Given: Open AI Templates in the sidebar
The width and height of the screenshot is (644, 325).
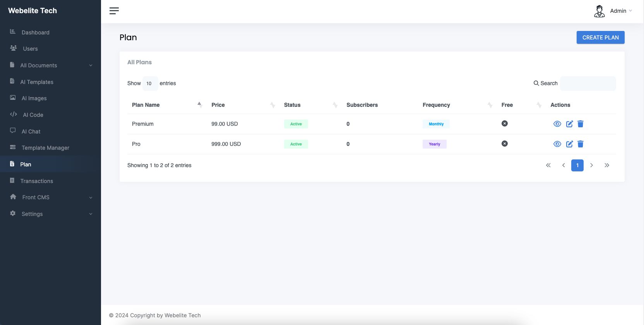Looking at the screenshot, I should pos(37,82).
